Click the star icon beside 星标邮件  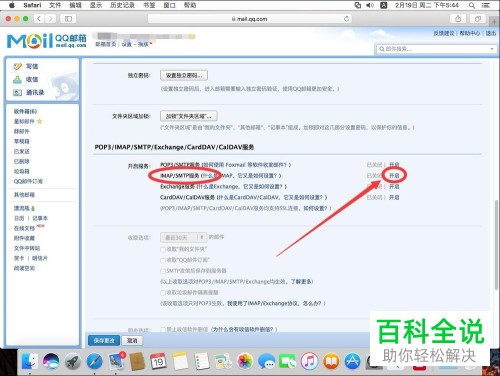39,121
